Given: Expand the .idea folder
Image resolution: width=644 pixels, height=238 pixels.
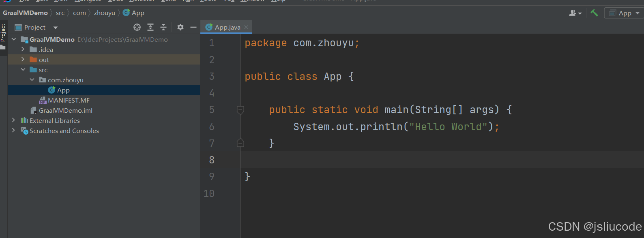Looking at the screenshot, I should (23, 49).
